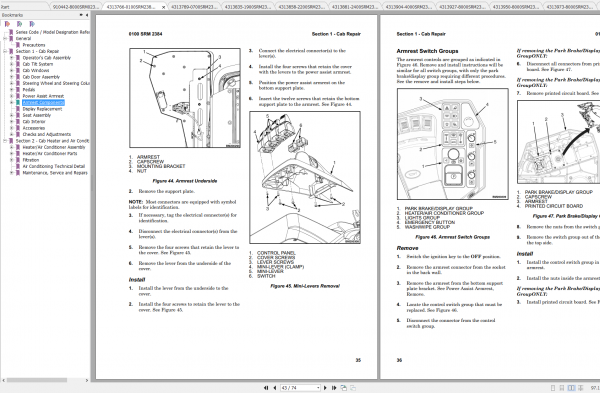Switch to continuous page layout
The width and height of the screenshot is (600, 393).
(562, 388)
